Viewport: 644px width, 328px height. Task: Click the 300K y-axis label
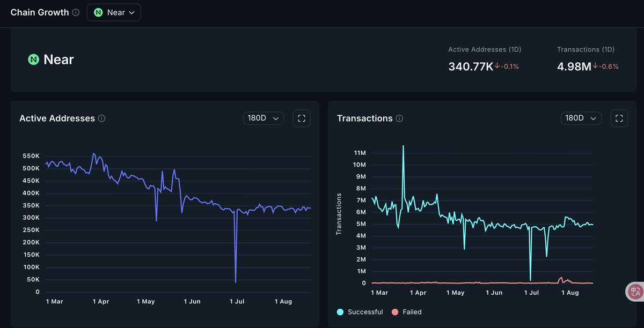(31, 218)
